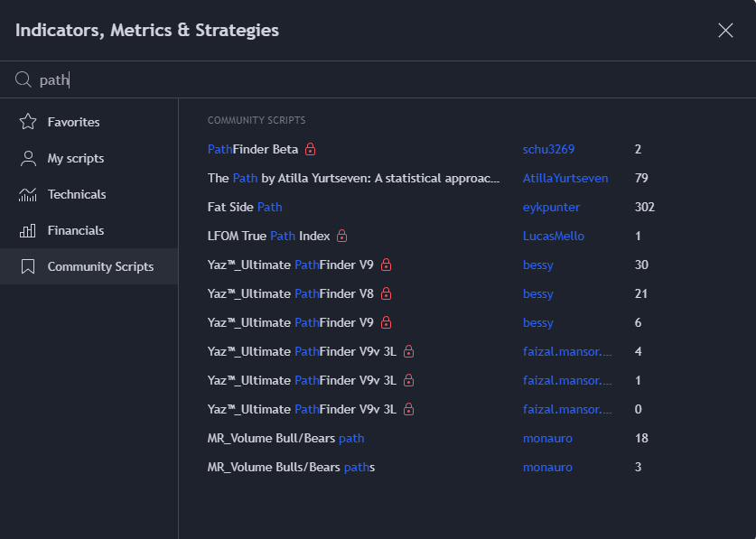Image resolution: width=756 pixels, height=539 pixels.
Task: Open author profile schu3269
Action: coord(548,149)
